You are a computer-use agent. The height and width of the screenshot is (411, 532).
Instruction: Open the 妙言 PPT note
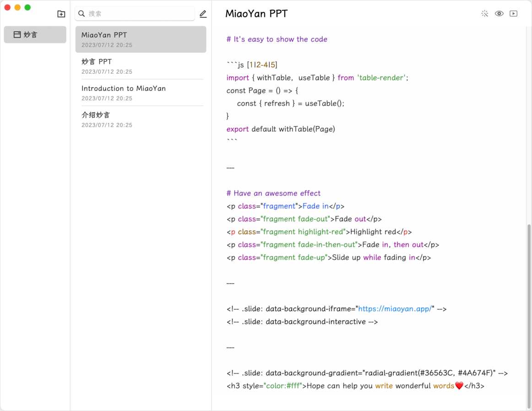pyautogui.click(x=141, y=66)
